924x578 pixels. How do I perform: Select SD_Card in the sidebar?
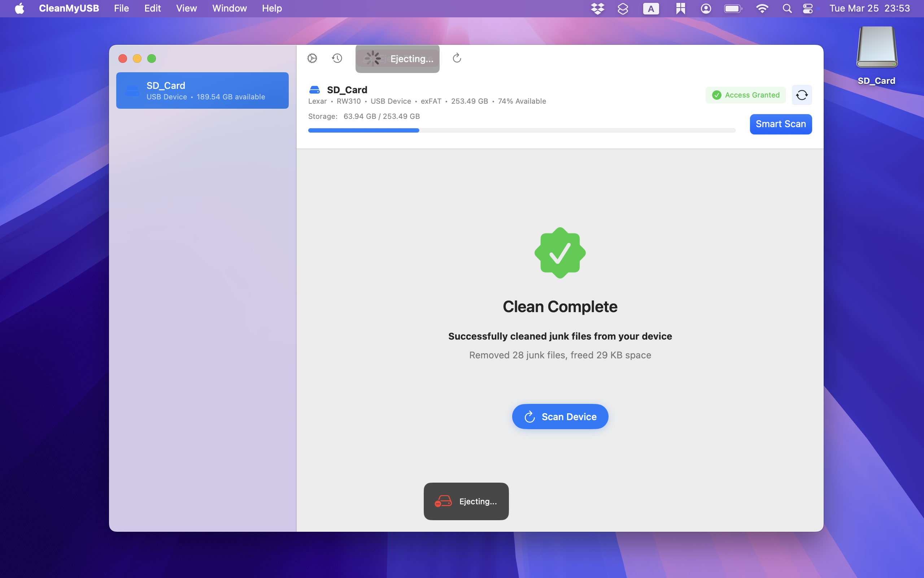202,91
